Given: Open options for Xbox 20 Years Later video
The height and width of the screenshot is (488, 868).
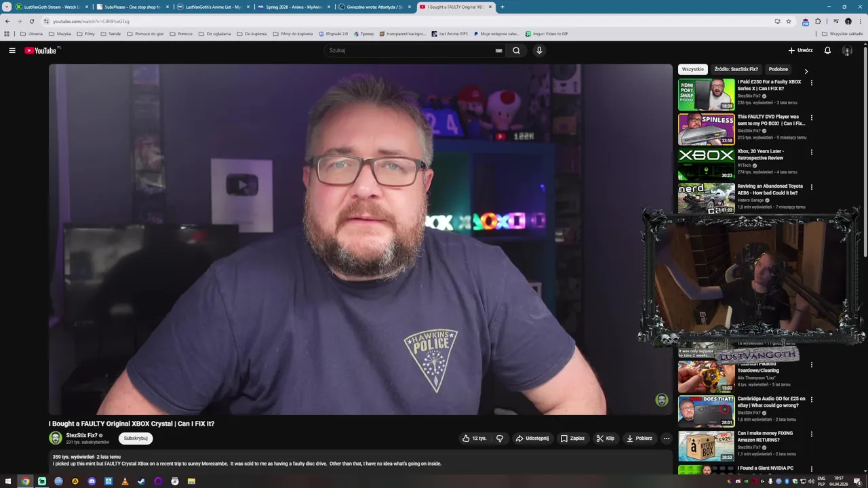Looking at the screenshot, I should [811, 152].
